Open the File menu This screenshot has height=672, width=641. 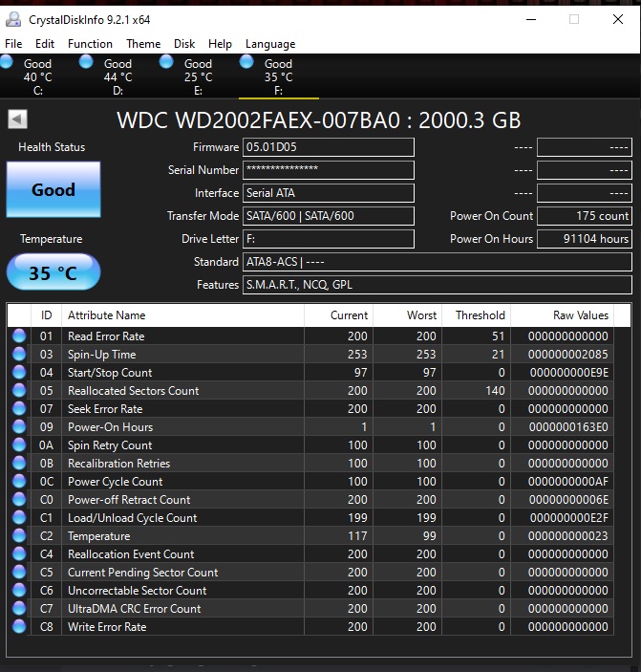(13, 44)
